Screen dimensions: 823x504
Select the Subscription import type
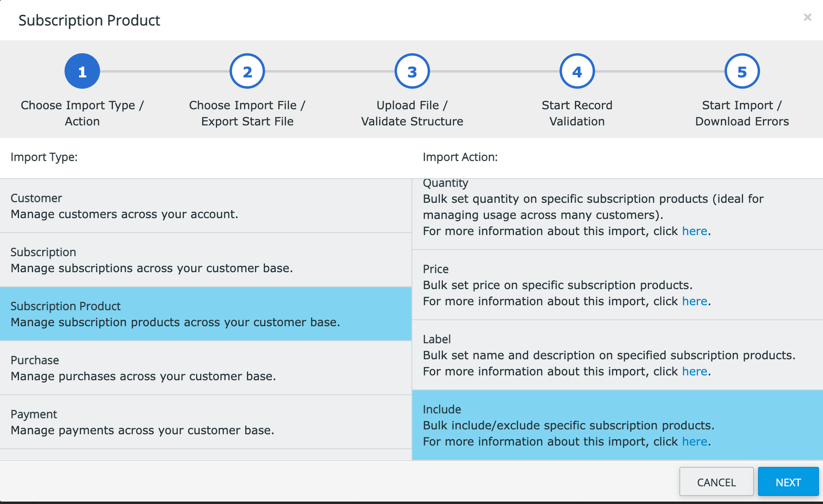click(206, 260)
